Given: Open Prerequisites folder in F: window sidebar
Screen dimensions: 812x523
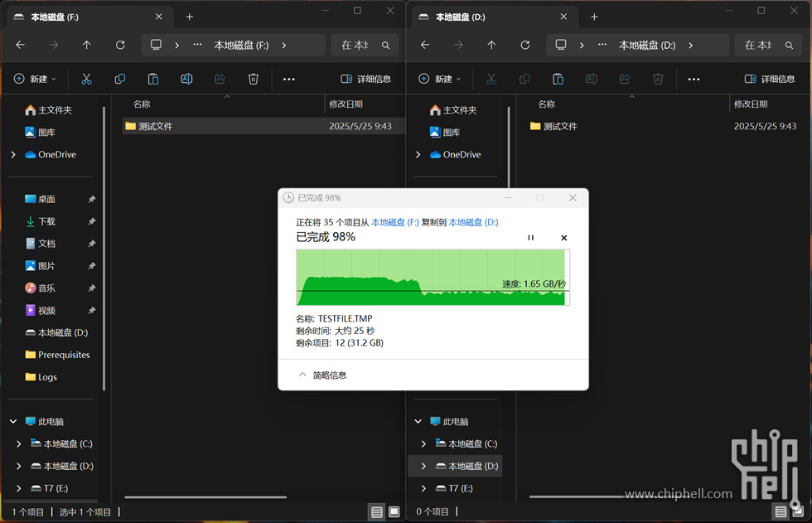Looking at the screenshot, I should (57, 355).
